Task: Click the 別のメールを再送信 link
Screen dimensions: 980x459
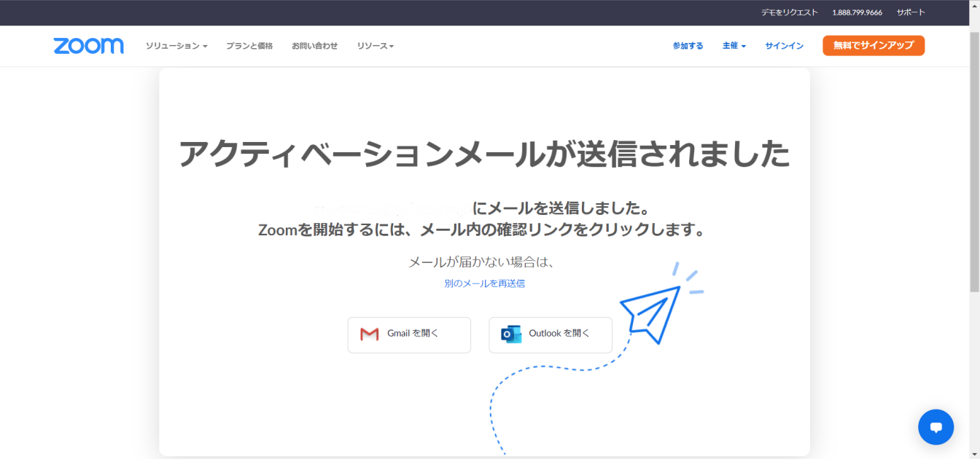Action: pyautogui.click(x=484, y=283)
